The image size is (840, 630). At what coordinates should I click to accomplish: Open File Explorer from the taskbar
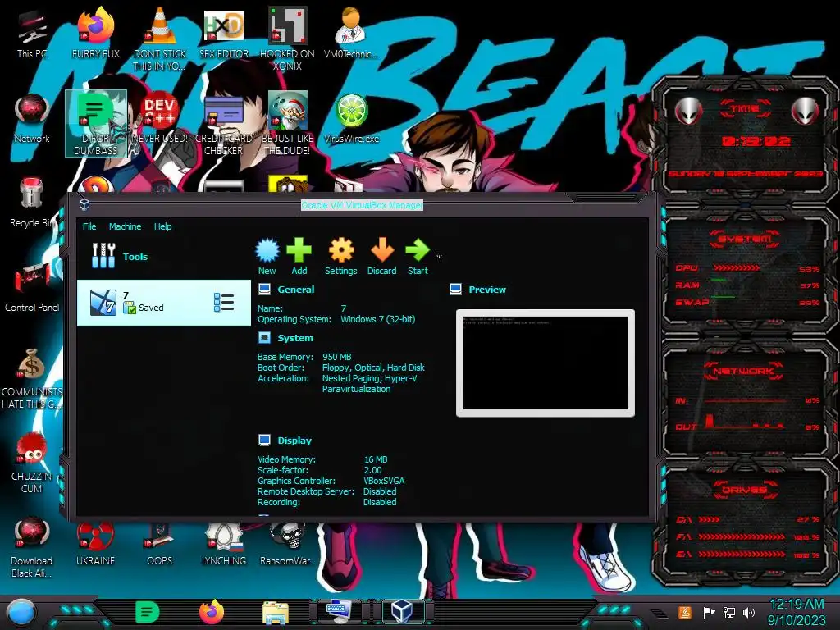276,613
